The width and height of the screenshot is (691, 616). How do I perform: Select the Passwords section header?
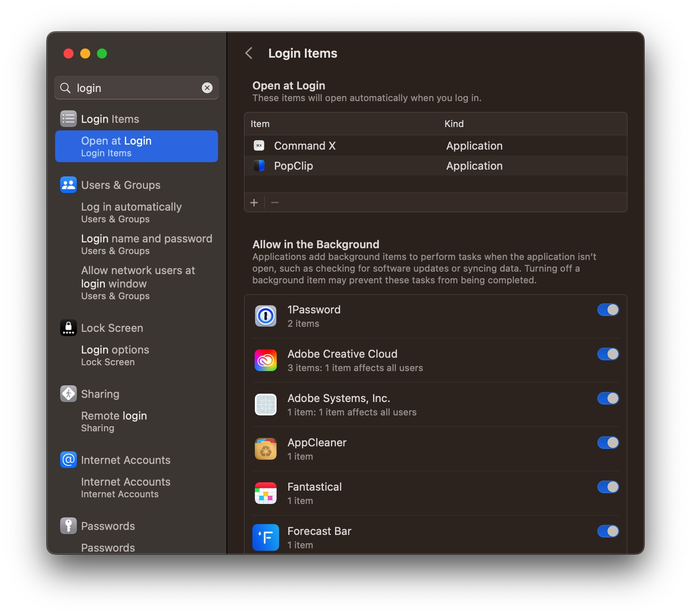(108, 526)
